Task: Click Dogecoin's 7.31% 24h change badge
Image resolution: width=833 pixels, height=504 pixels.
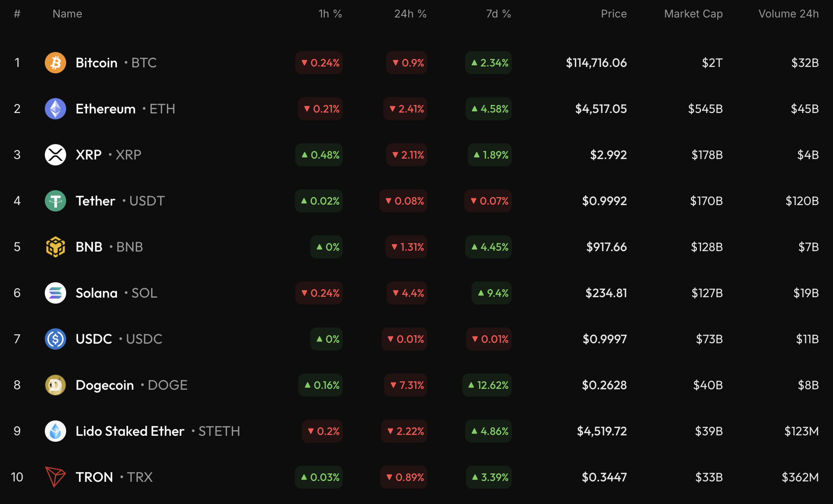Action: point(406,385)
